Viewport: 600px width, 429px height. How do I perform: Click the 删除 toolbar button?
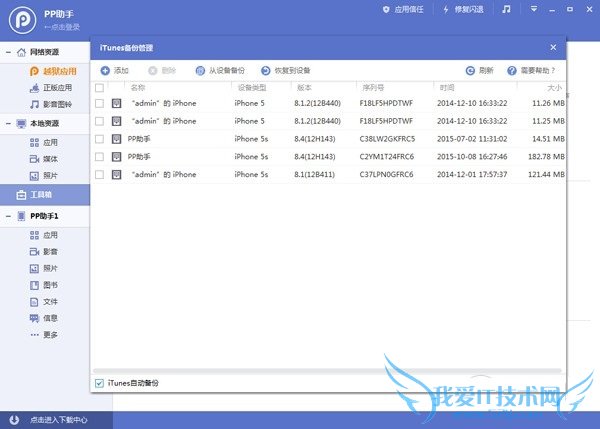[162, 70]
